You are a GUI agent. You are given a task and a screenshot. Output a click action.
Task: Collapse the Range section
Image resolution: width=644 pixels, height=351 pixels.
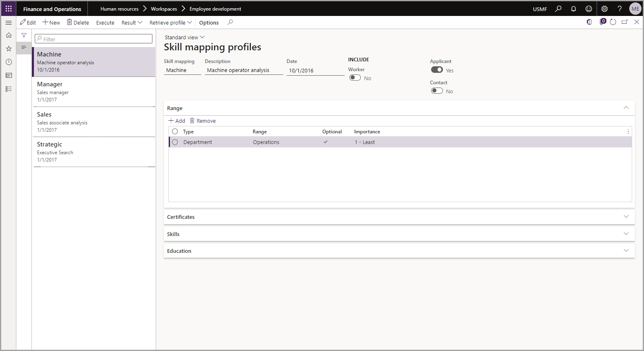[x=626, y=108]
